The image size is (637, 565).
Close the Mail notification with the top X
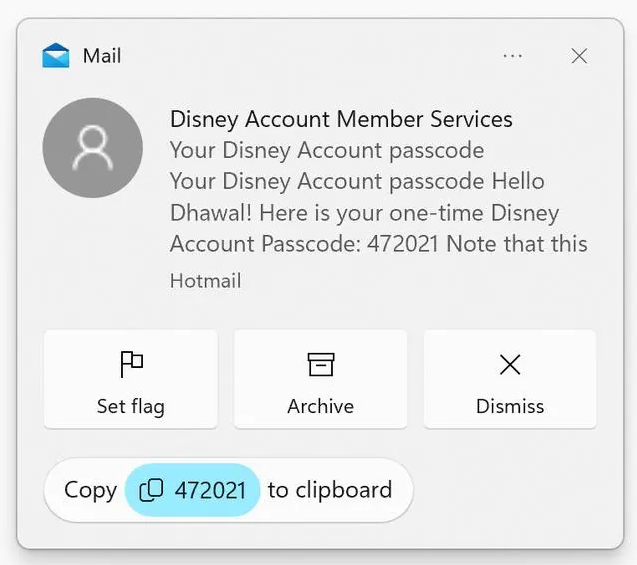tap(579, 56)
